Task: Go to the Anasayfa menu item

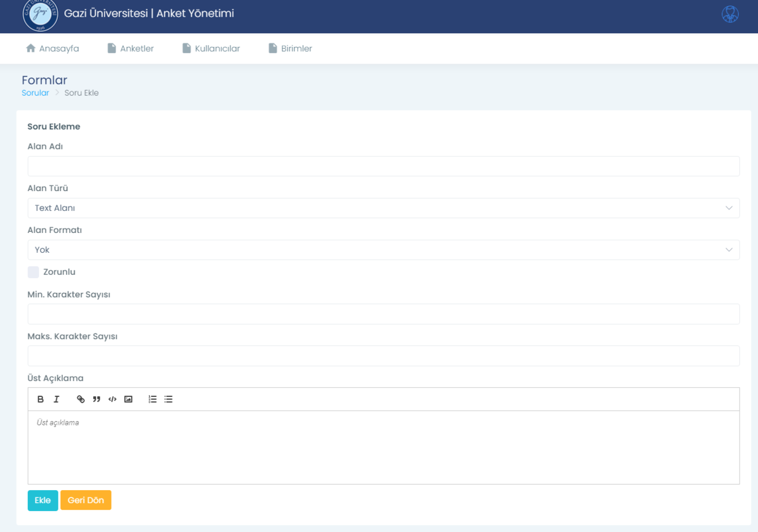Action: pyautogui.click(x=52, y=49)
